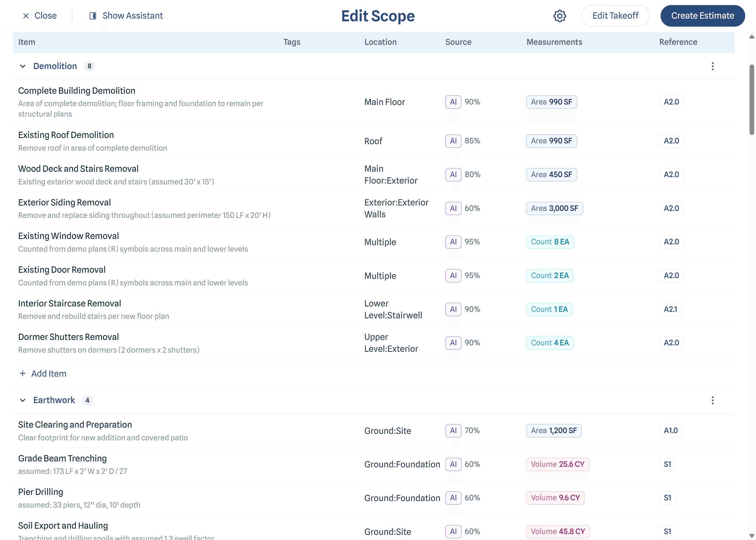
Task: Click the Edit Takeoff button
Action: [615, 16]
